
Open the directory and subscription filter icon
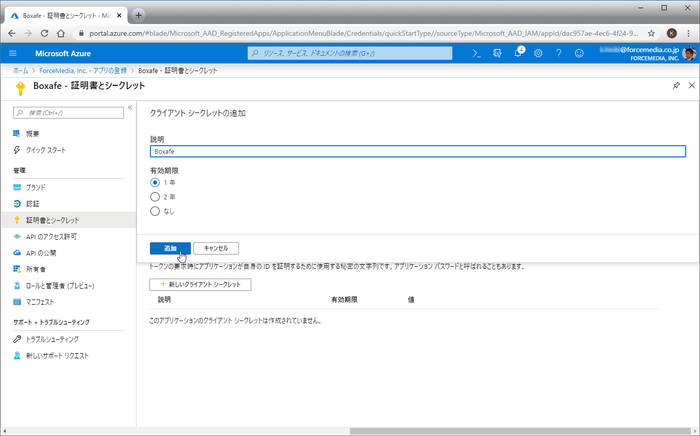point(497,54)
